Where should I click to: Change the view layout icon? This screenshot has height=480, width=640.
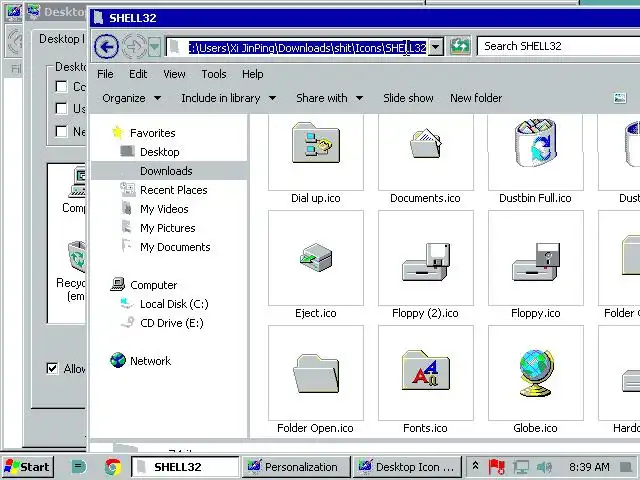[x=620, y=98]
